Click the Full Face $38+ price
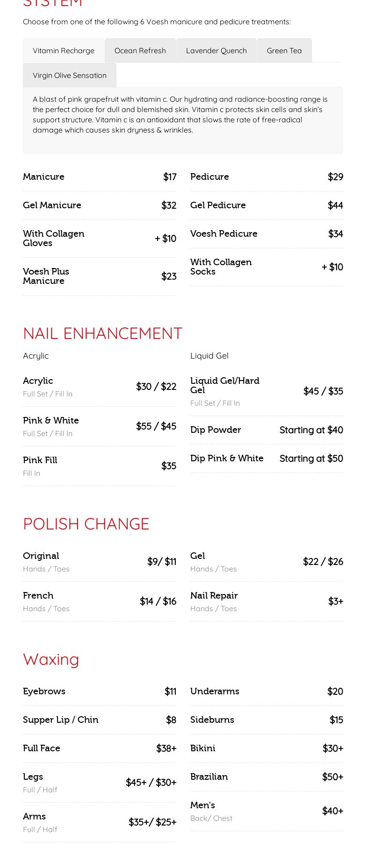The width and height of the screenshot is (367, 868). 166,748
